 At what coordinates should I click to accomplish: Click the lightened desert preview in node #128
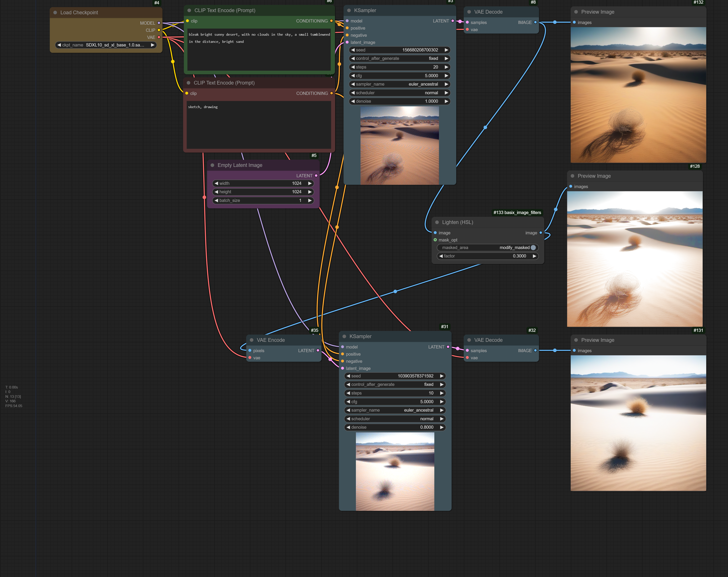(x=635, y=259)
